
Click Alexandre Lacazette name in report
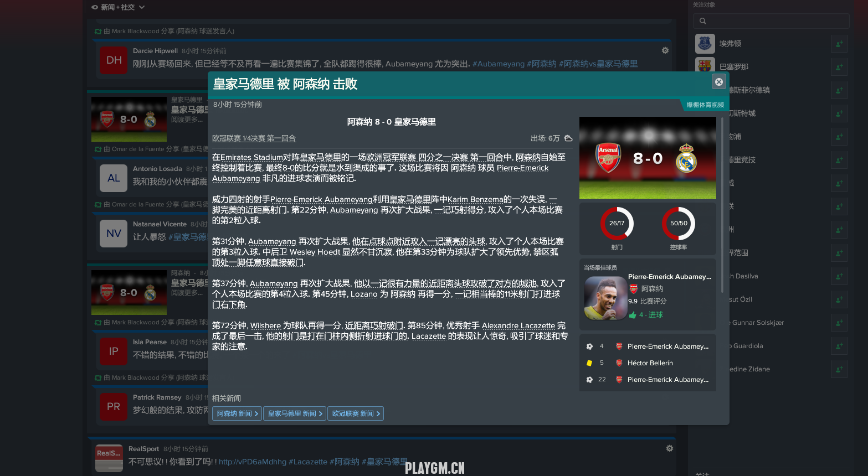pos(518,325)
